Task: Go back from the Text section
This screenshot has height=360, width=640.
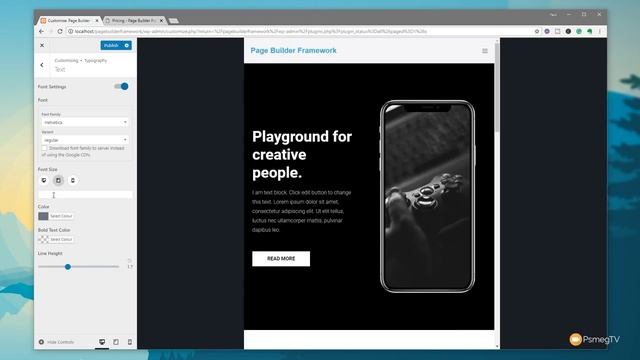Action: click(42, 65)
